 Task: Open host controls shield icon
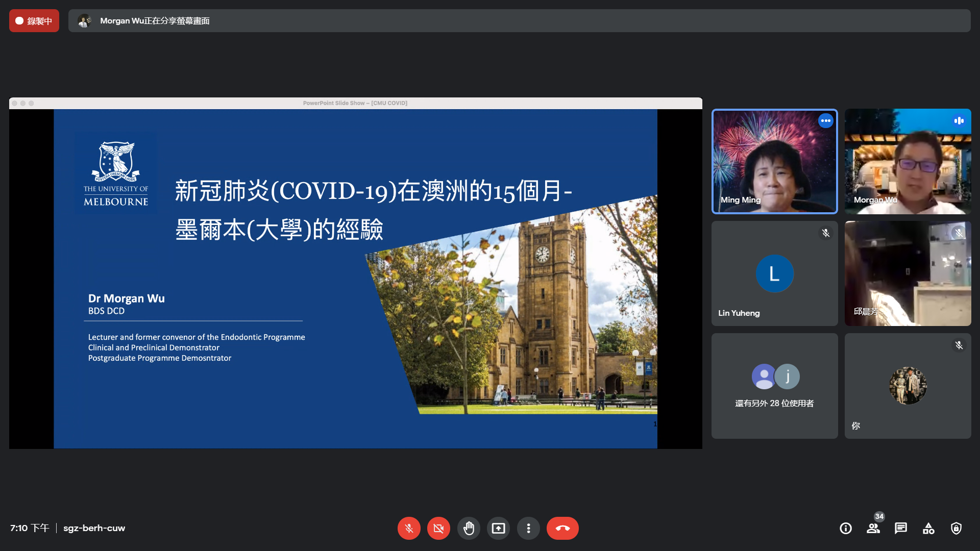point(956,528)
